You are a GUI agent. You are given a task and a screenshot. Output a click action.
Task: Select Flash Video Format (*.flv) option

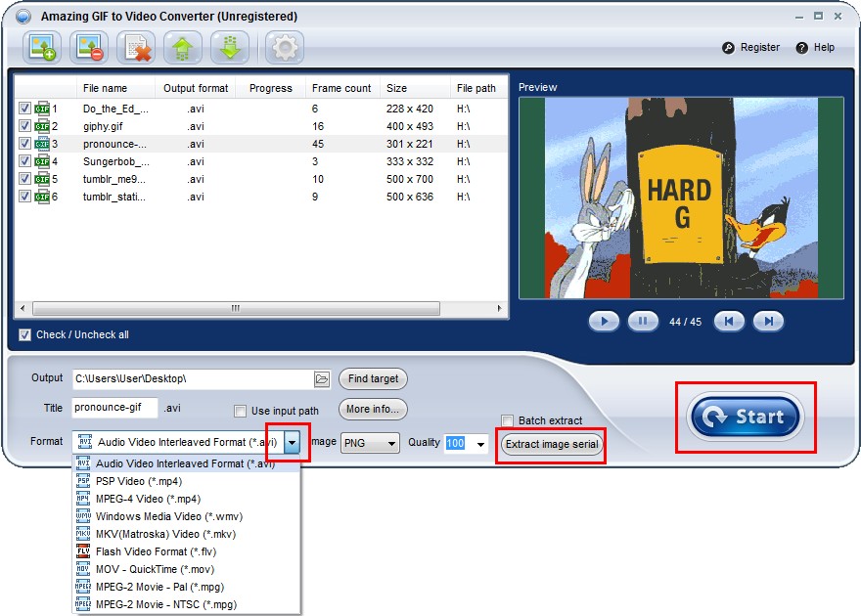click(x=186, y=551)
